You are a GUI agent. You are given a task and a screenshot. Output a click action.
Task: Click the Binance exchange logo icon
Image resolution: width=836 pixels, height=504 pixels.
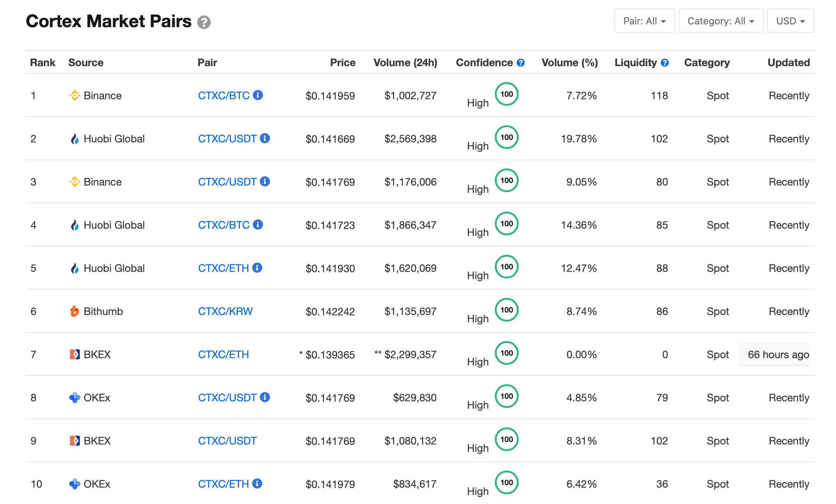[x=74, y=95]
